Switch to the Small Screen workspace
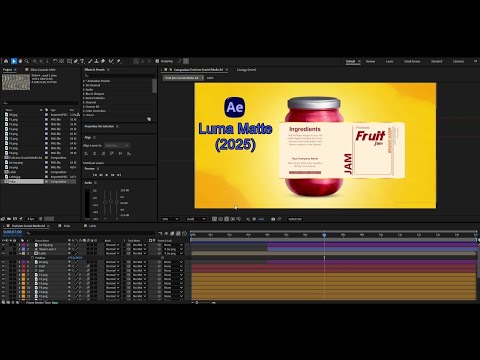The width and height of the screenshot is (480, 360). pyautogui.click(x=412, y=61)
